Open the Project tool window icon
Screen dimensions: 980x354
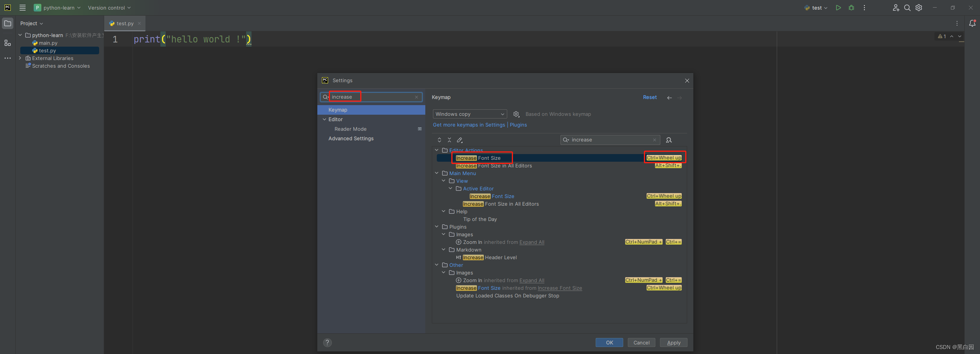click(8, 23)
